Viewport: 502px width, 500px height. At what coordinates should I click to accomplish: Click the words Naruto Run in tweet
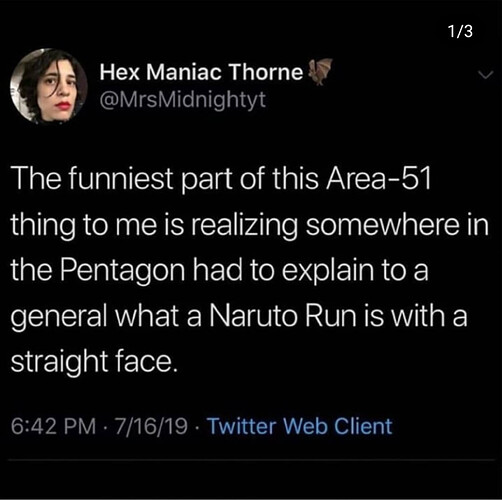point(283,315)
